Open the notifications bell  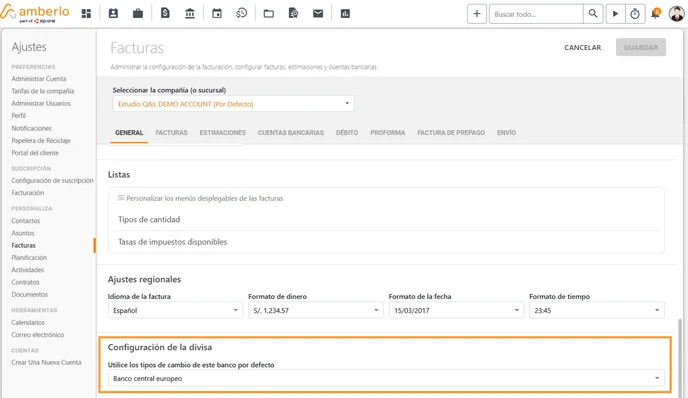coord(656,14)
